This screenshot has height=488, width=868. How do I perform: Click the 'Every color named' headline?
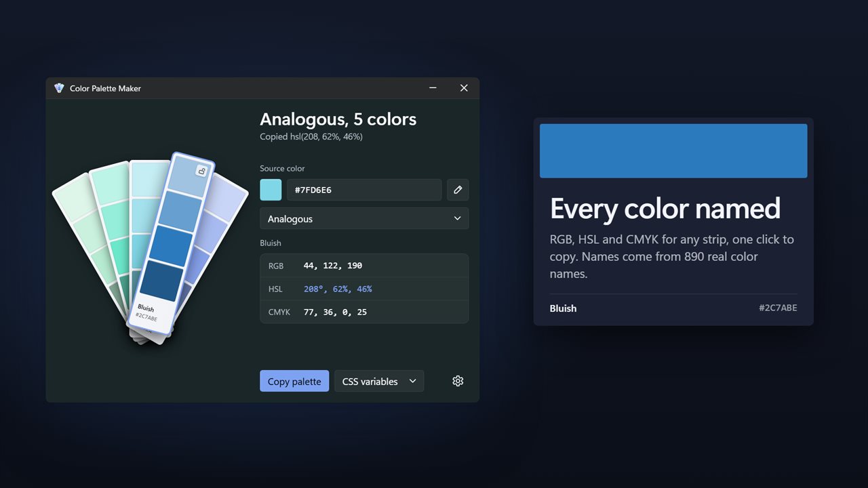(665, 209)
